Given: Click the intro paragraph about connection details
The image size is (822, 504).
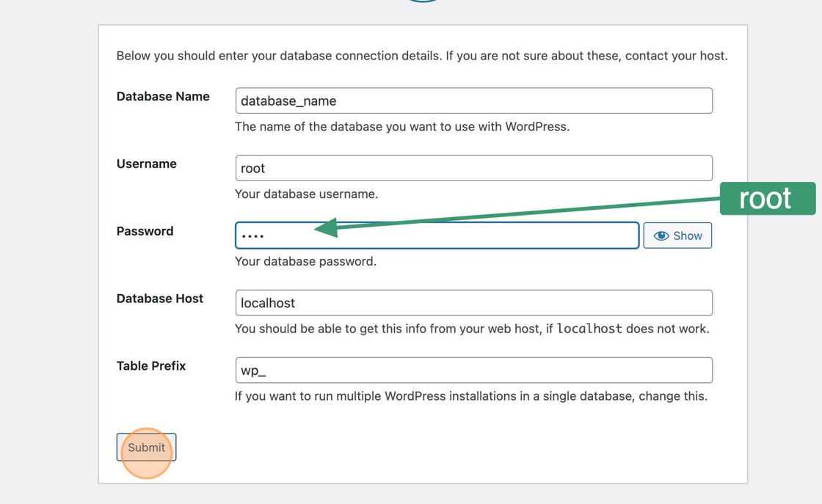Looking at the screenshot, I should tap(422, 56).
